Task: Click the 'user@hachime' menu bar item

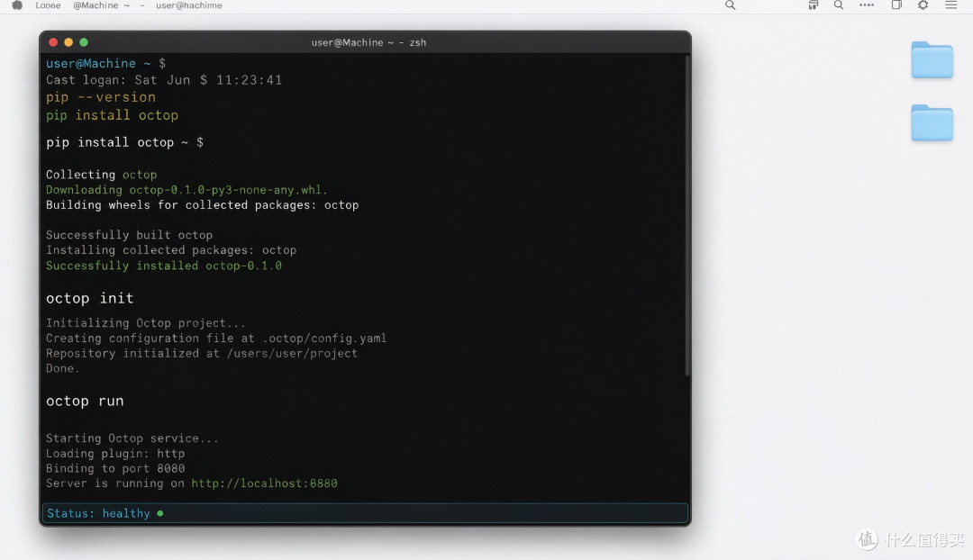Action: 188,5
